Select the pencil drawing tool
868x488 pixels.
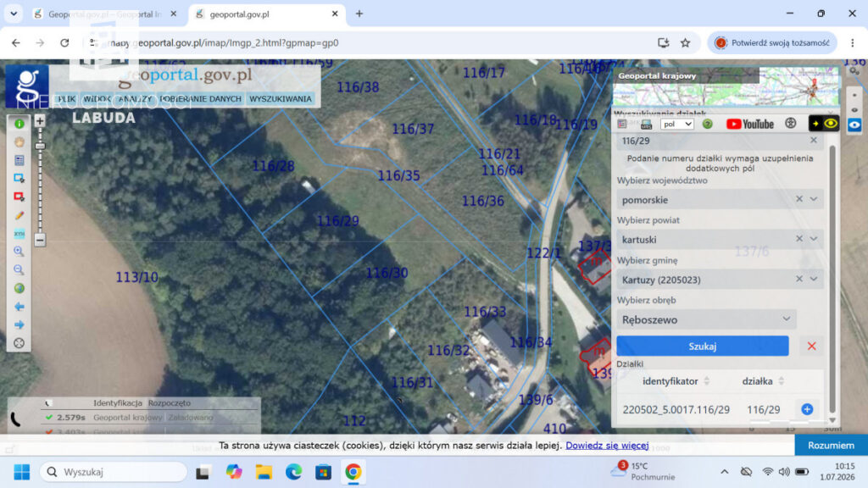19,215
